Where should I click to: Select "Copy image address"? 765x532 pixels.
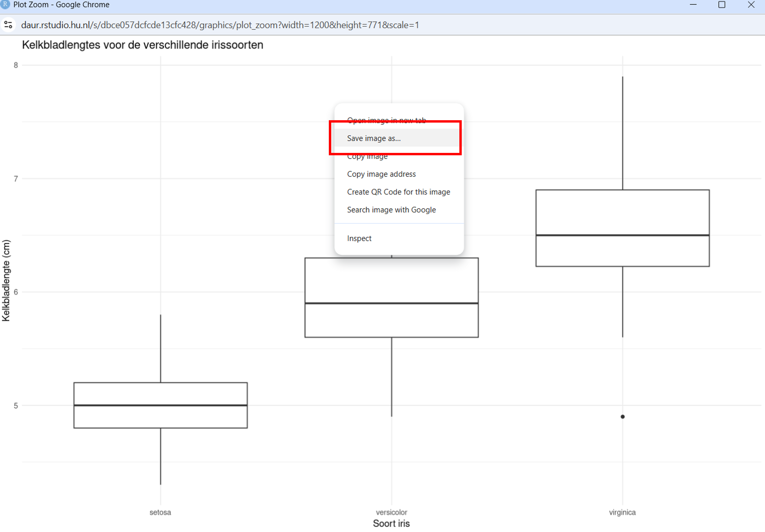381,174
